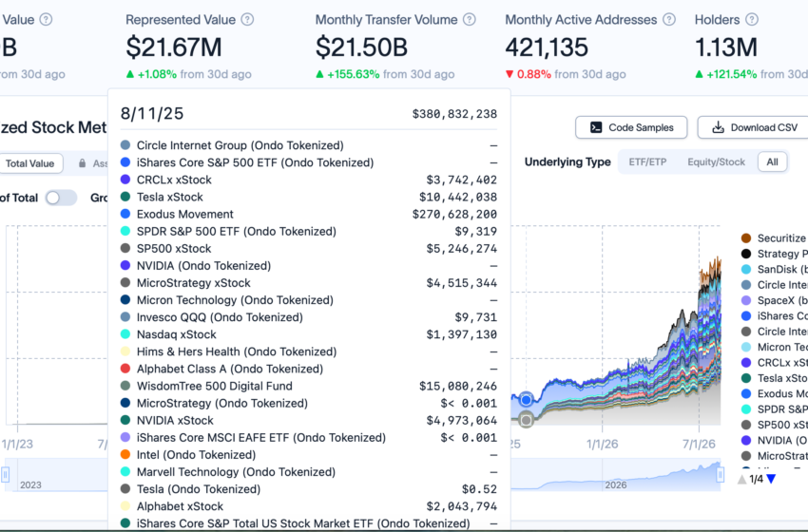Toggle Micron Technology legend entry
This screenshot has width=808, height=532.
click(774, 347)
